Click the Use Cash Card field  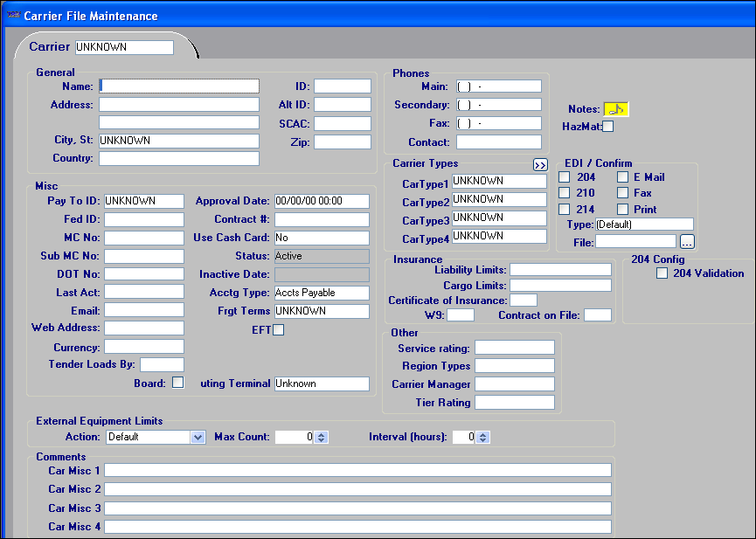[x=321, y=238]
